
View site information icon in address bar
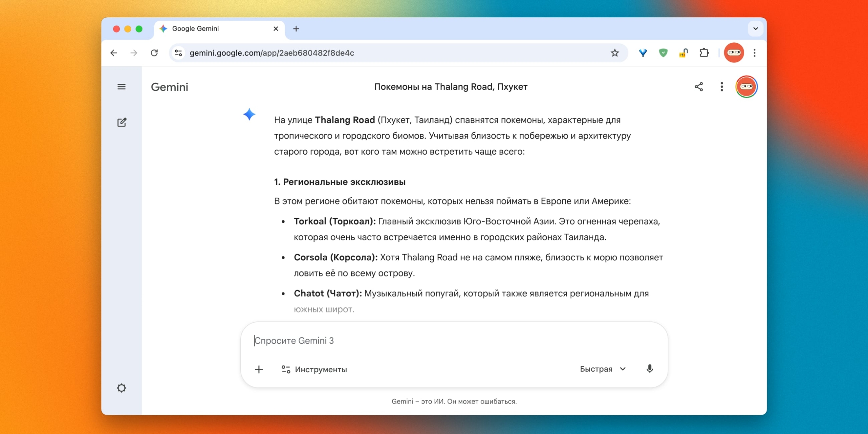(x=178, y=53)
